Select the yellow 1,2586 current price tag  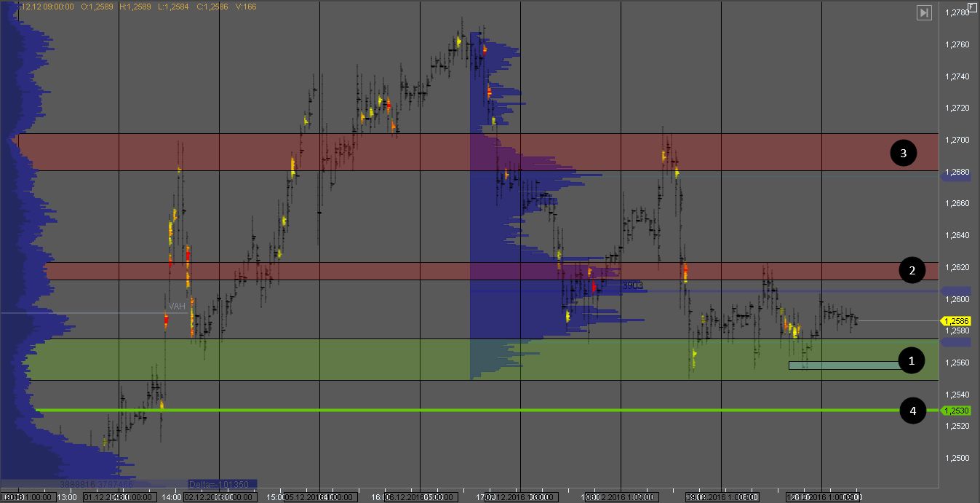click(x=957, y=321)
